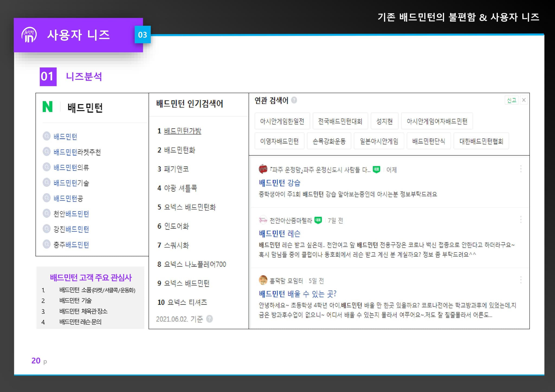This screenshot has height=392, width=555.
Task: Select autocomplete suggestion 배드민턴라켓추천
Action: click(77, 152)
